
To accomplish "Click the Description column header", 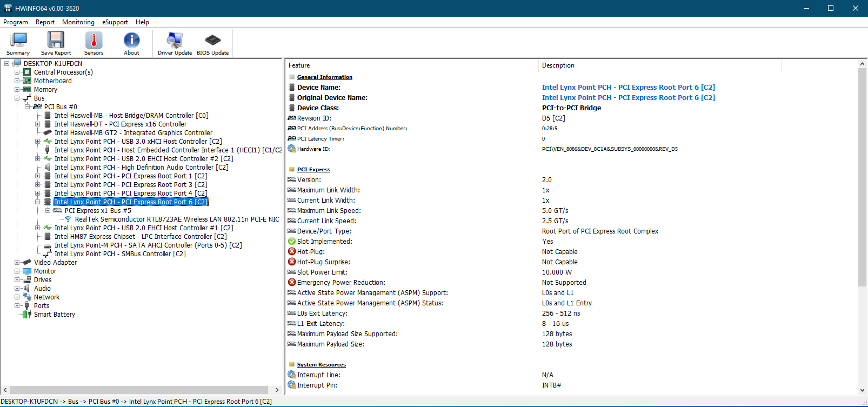I will 660,65.
